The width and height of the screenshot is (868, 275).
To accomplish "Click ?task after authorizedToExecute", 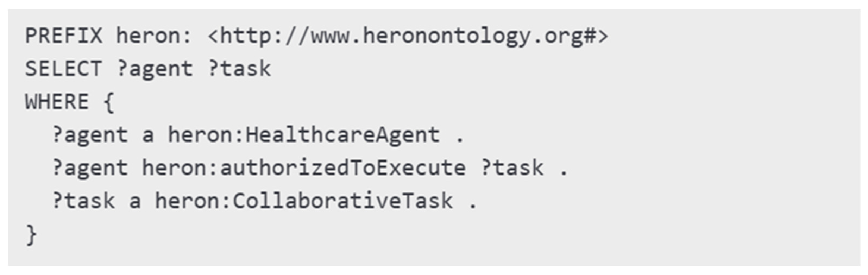I will pos(512,168).
